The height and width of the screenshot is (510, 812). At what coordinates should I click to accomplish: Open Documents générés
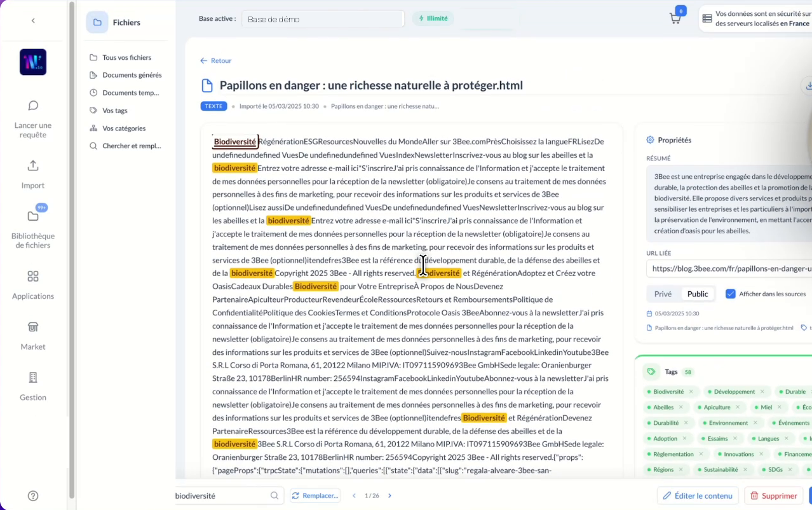tap(126, 75)
